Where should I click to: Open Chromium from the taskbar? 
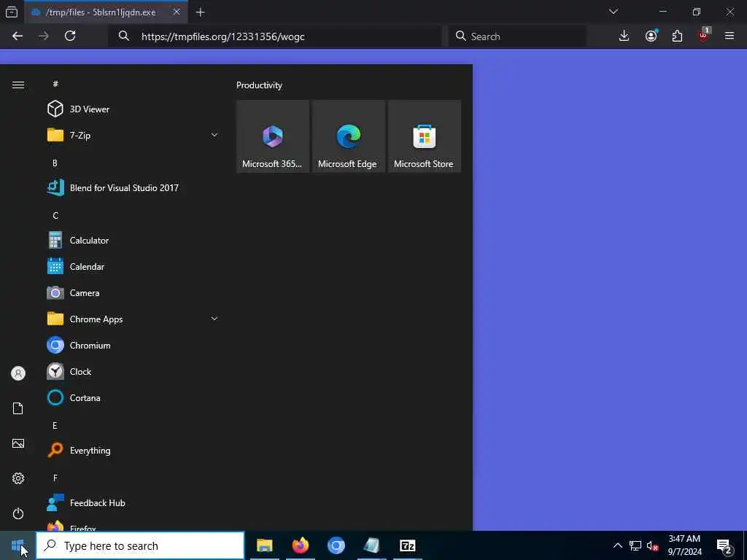coord(336,545)
